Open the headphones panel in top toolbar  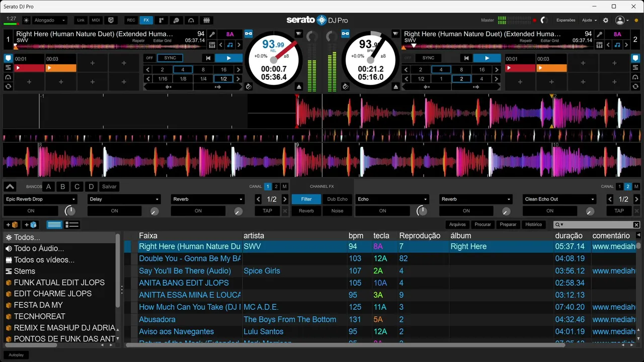[191, 20]
